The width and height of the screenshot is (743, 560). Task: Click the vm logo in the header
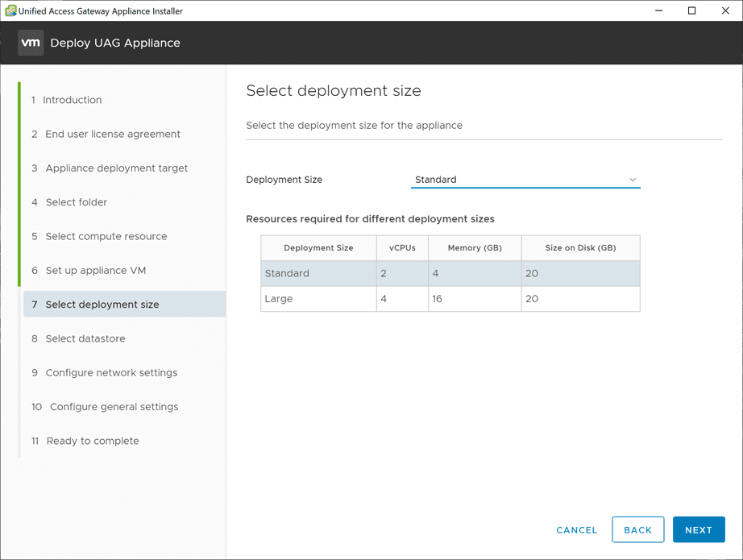pyautogui.click(x=30, y=42)
